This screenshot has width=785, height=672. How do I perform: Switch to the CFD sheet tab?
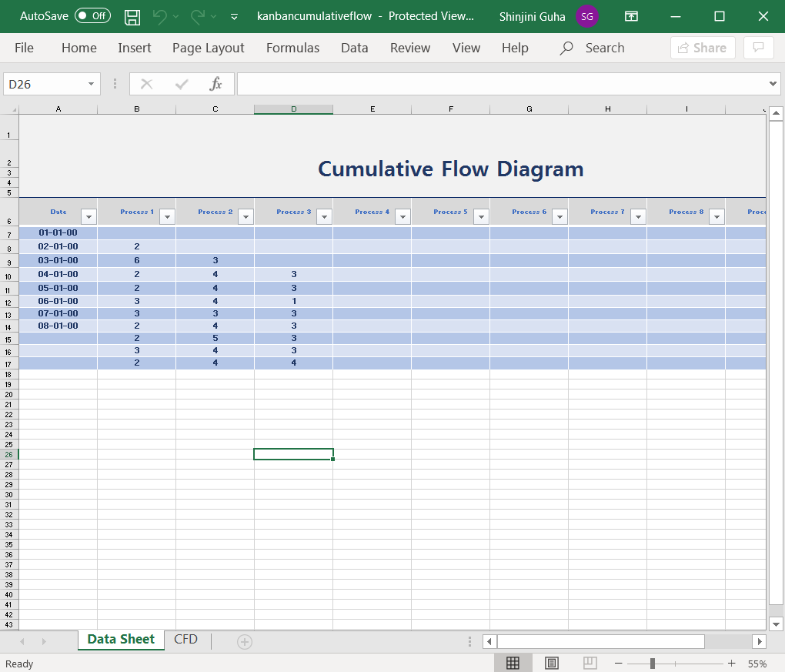(185, 640)
